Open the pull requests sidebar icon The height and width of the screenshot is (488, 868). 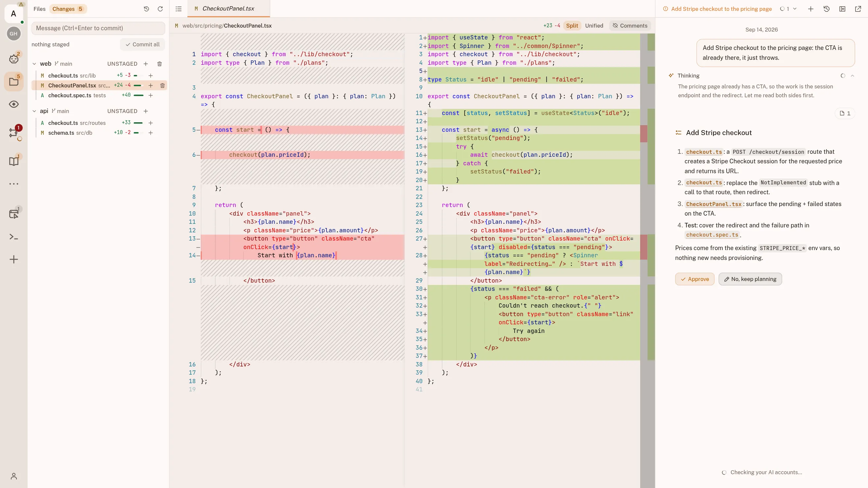pos(13,133)
